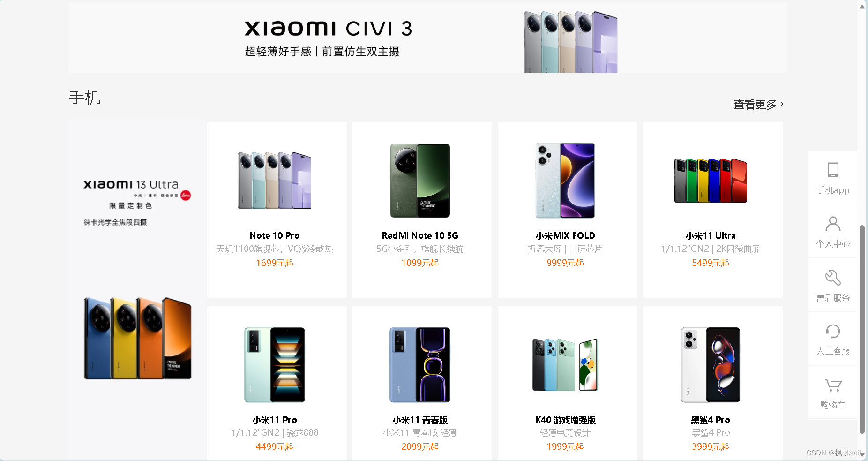This screenshot has height=461, width=868.
Task: Click the 售后服务 wrench icon
Action: coord(833,277)
